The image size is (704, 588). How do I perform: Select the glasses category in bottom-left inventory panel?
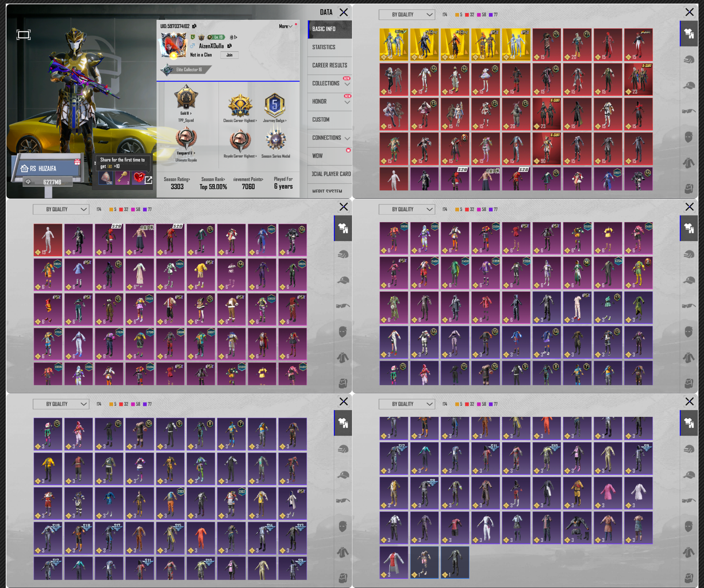343,501
